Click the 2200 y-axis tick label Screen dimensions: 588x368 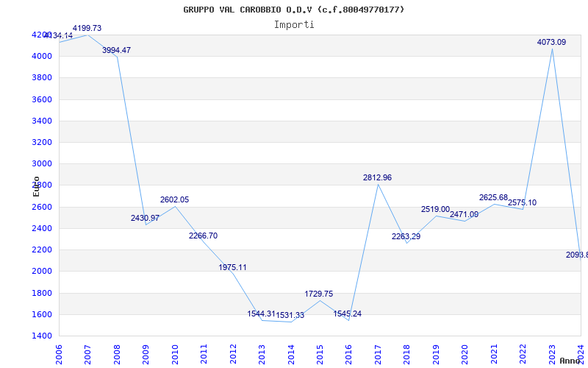pyautogui.click(x=41, y=250)
